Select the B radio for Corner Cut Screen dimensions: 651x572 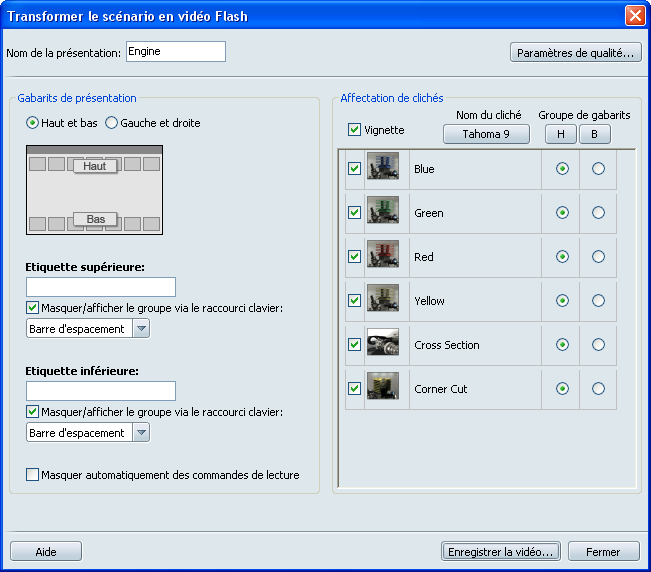point(598,389)
